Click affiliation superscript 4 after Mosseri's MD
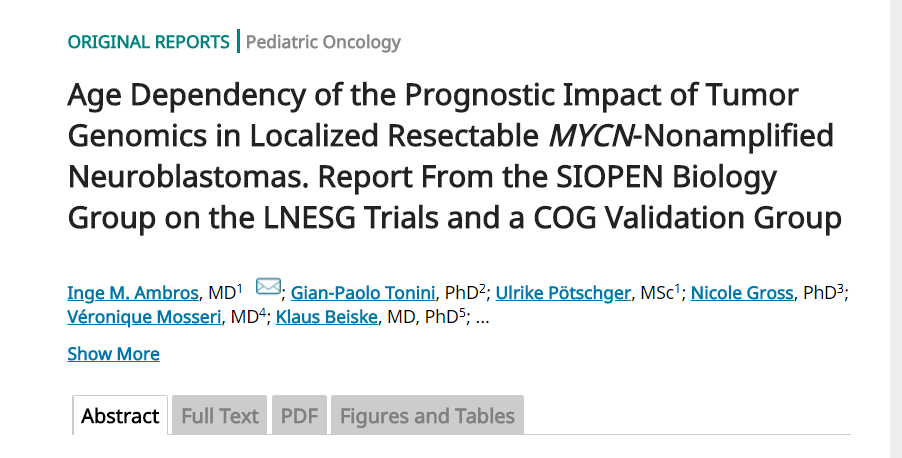 (263, 314)
